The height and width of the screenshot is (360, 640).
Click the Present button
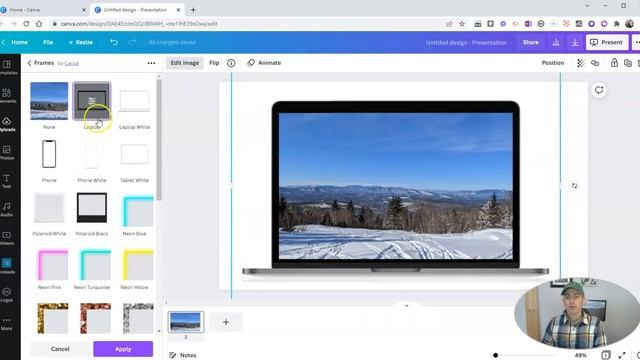[607, 42]
